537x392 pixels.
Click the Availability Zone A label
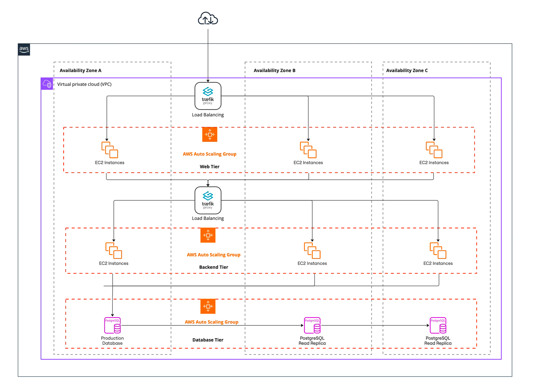point(80,71)
